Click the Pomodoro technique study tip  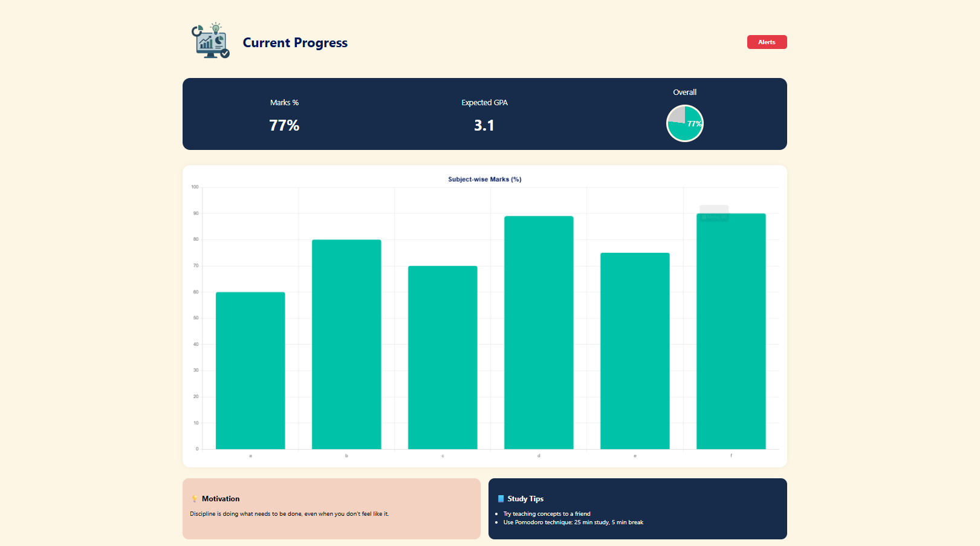574,522
